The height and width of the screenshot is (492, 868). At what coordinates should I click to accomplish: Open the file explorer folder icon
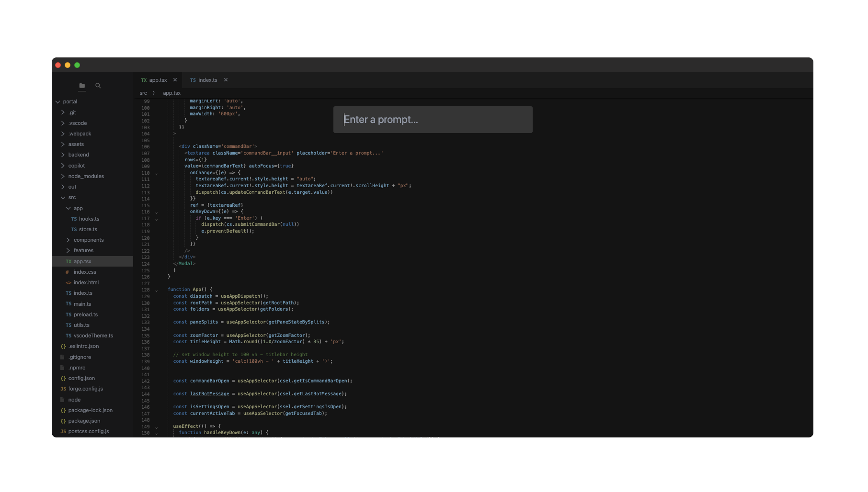coord(82,86)
